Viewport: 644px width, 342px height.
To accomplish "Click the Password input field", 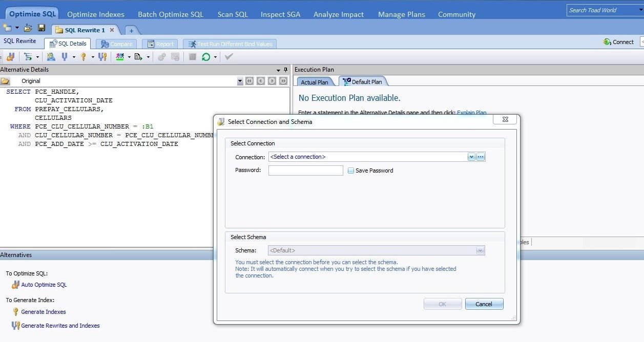I will (x=306, y=170).
